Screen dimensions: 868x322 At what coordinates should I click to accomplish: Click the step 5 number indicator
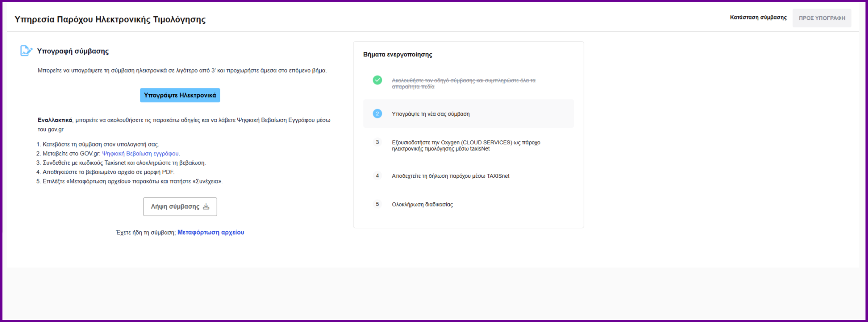[x=377, y=204]
